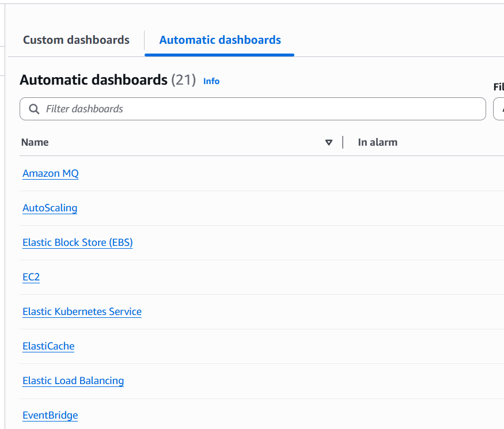View the Elastic Kubernetes Service dashboard

coord(82,312)
